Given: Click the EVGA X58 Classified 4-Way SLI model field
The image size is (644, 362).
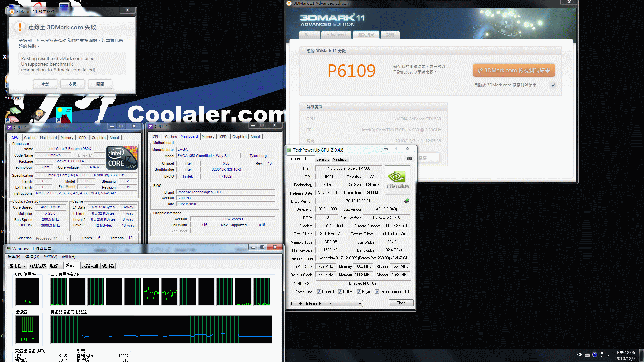Looking at the screenshot, I should coord(208,156).
